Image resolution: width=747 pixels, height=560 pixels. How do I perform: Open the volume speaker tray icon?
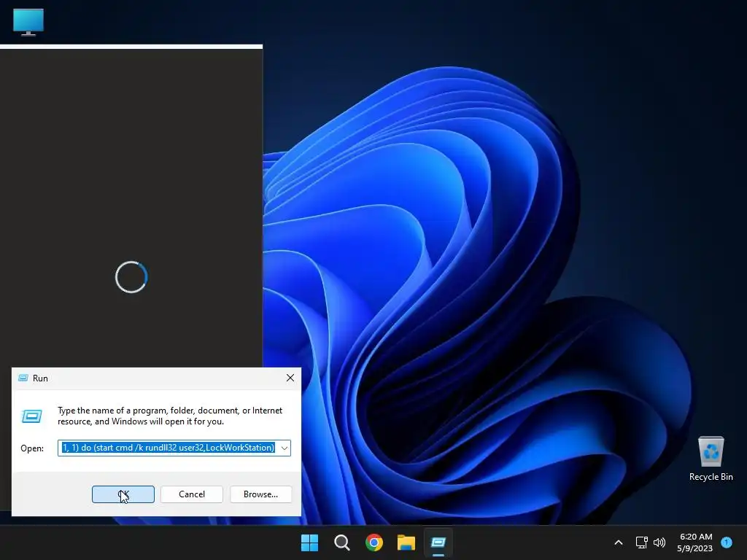pyautogui.click(x=659, y=542)
